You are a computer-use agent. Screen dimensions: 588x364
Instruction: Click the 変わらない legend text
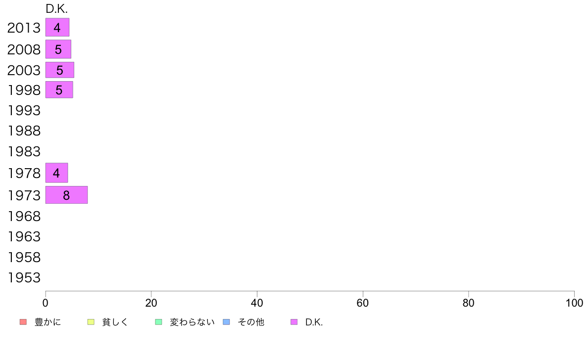coord(192,322)
